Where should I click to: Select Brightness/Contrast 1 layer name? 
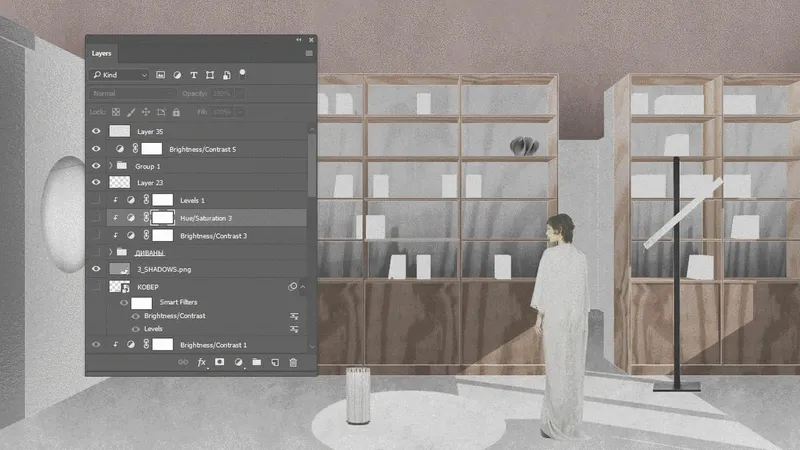(x=213, y=345)
